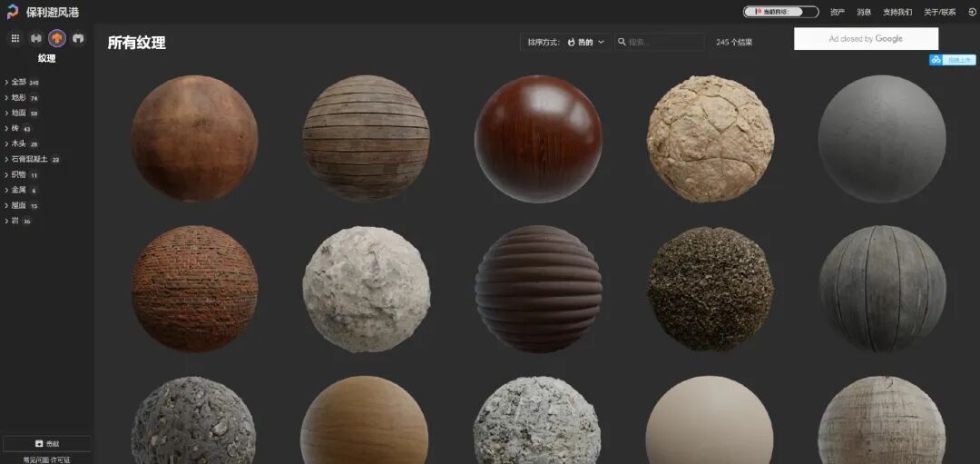Open the all-assets grid icon
Viewport: 980px width, 464px height.
15,38
